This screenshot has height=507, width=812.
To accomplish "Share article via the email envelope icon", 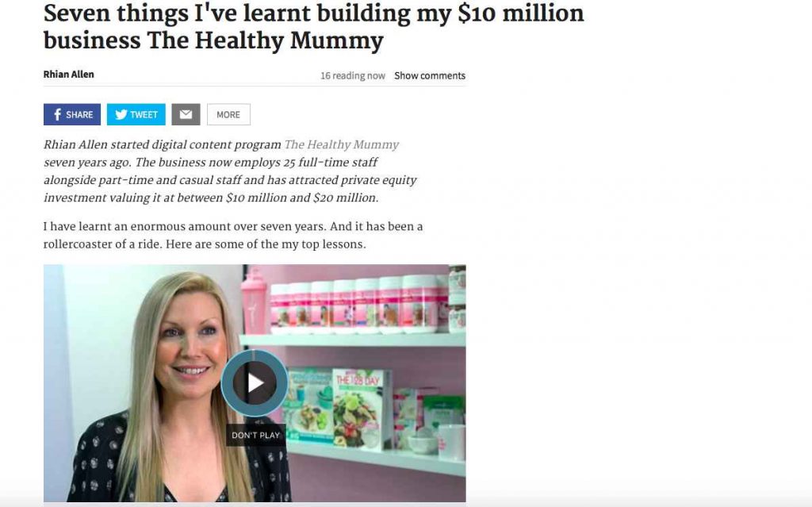I will tap(186, 114).
